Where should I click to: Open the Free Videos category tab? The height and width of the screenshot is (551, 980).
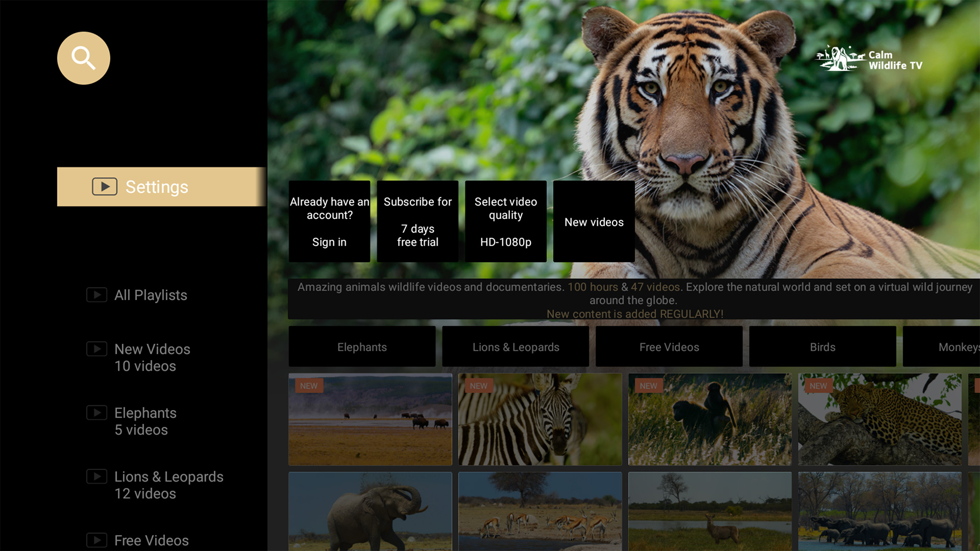(669, 346)
